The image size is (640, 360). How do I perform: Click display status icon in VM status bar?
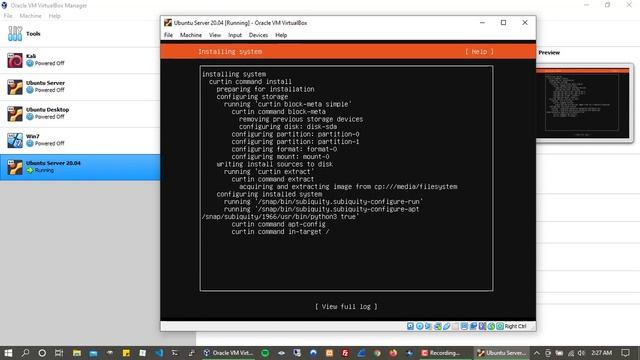click(x=464, y=326)
